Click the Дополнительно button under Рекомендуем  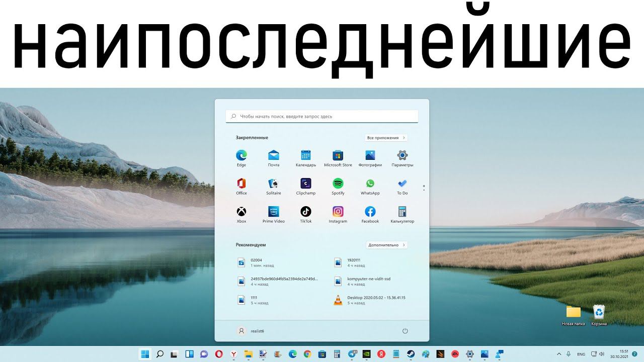point(386,245)
